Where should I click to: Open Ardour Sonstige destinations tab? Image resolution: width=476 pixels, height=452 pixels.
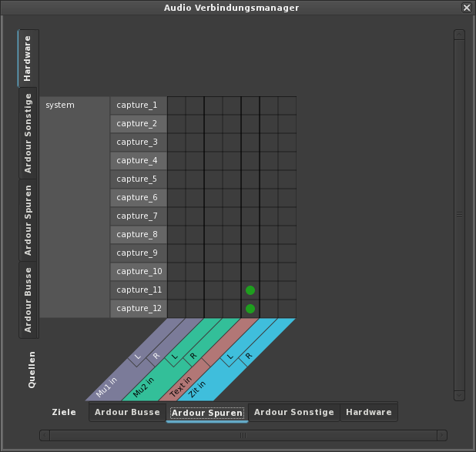click(x=294, y=412)
